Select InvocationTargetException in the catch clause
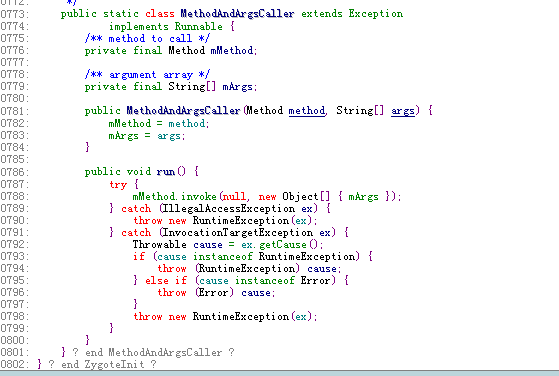Viewport: 559px width, 376px height. 238,233
